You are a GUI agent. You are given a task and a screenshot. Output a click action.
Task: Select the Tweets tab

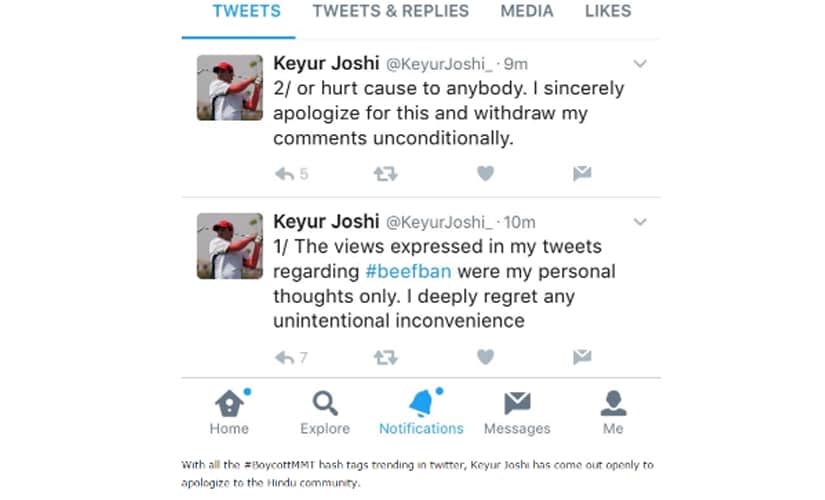tap(246, 11)
